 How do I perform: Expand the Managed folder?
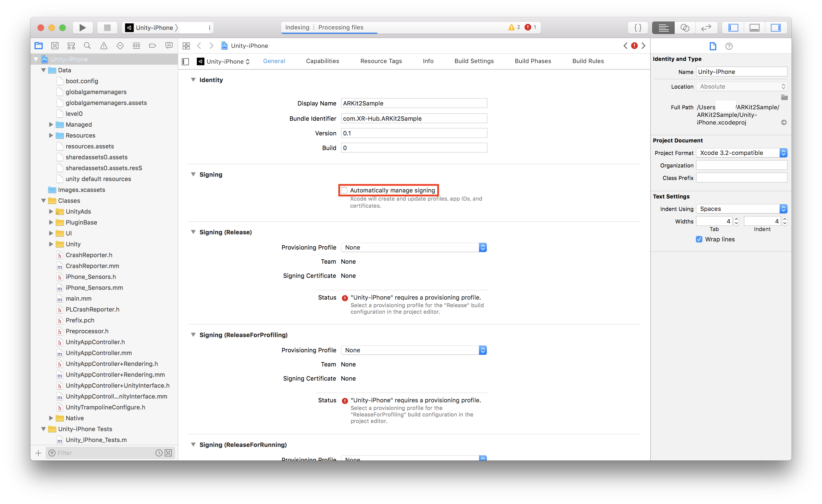pos(51,125)
